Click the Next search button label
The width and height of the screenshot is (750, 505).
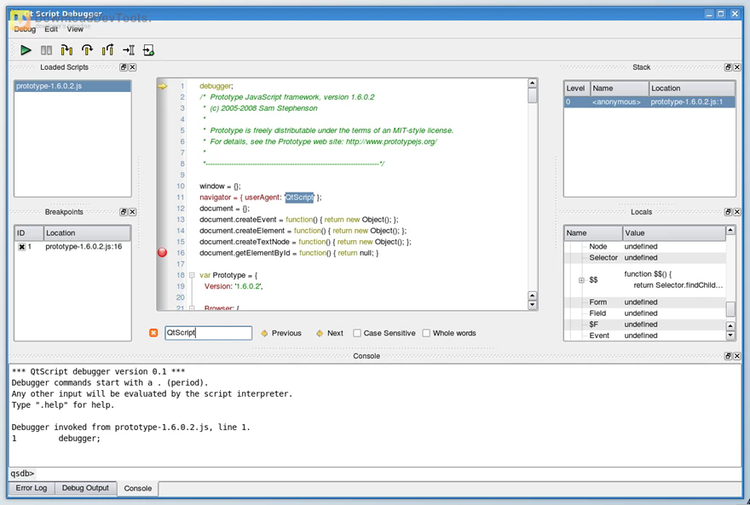(x=335, y=333)
